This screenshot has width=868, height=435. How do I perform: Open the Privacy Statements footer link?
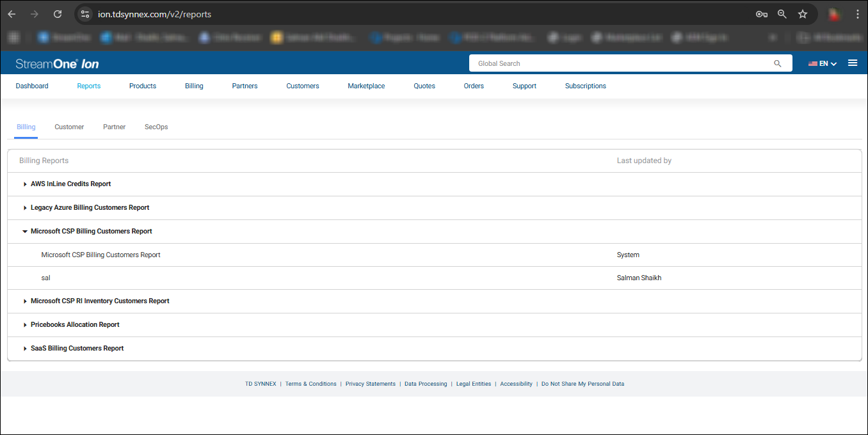371,384
